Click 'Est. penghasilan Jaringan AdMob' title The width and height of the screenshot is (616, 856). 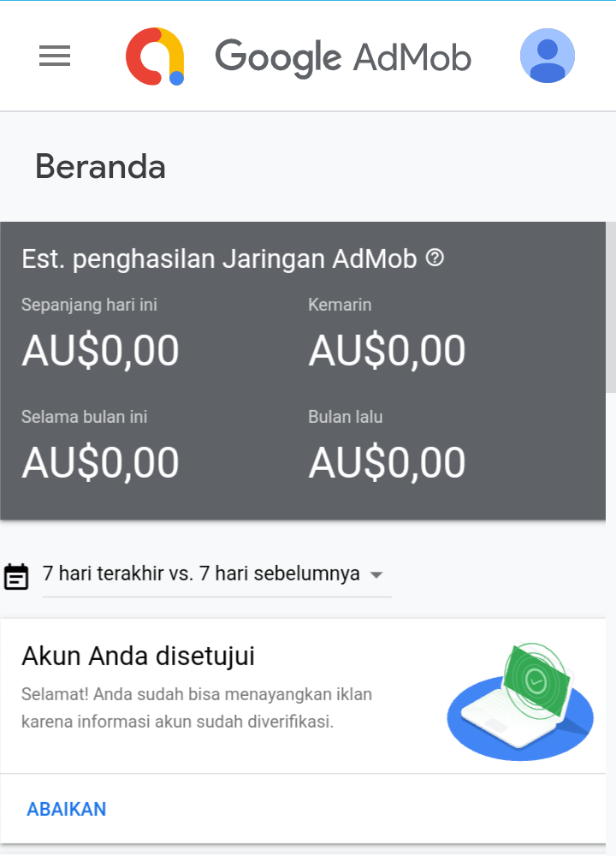(x=219, y=259)
